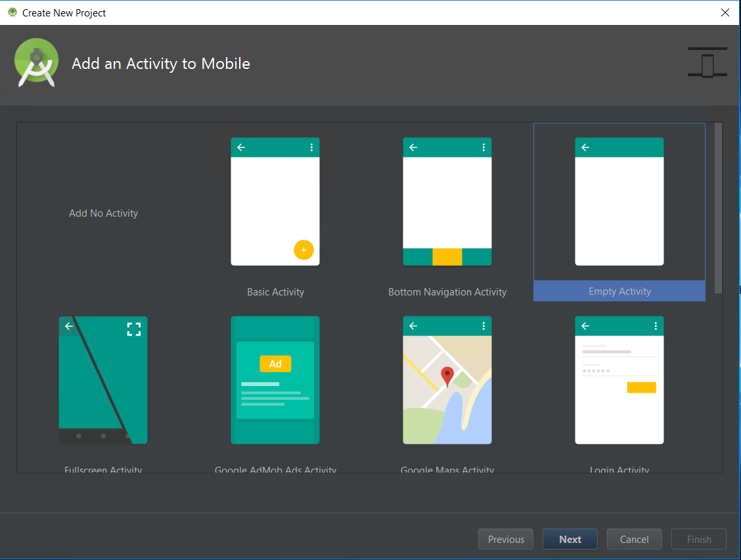The image size is (741, 560).
Task: Cancel the new project wizard
Action: [x=634, y=539]
